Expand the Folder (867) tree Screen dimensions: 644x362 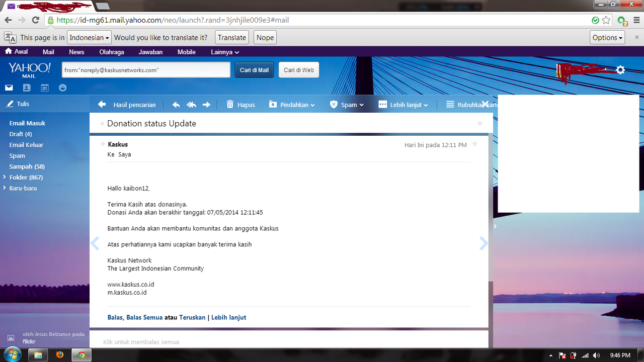(5, 177)
